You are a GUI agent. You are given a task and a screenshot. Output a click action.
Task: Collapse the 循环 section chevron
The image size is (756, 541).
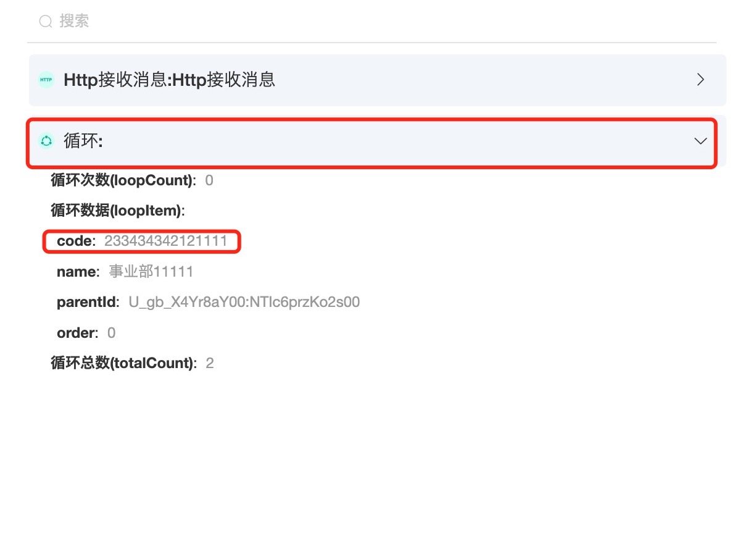pos(700,141)
